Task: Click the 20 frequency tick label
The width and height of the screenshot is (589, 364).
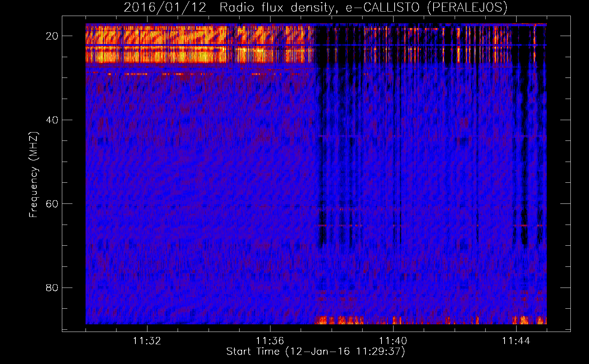Action: point(52,36)
